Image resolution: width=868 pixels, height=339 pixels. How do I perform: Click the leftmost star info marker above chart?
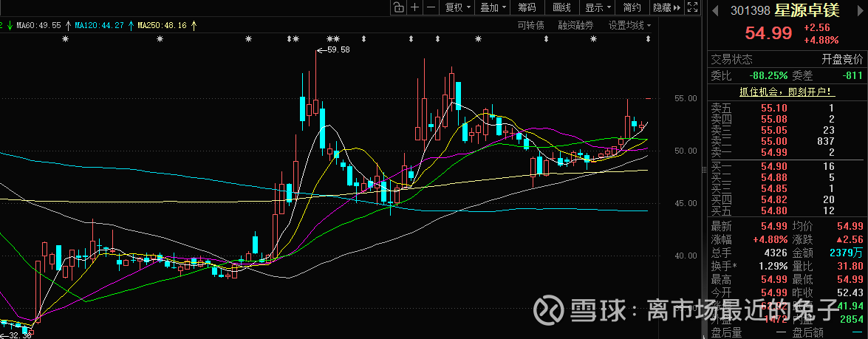65,38
